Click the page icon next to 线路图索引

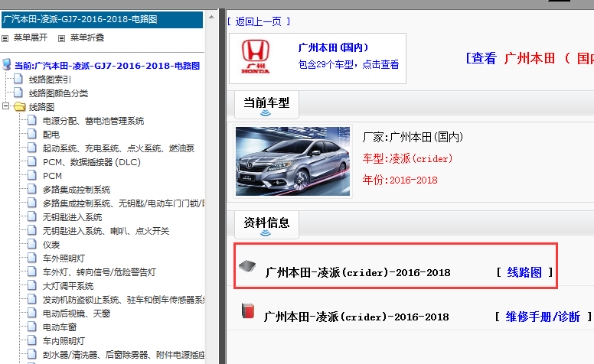point(18,79)
